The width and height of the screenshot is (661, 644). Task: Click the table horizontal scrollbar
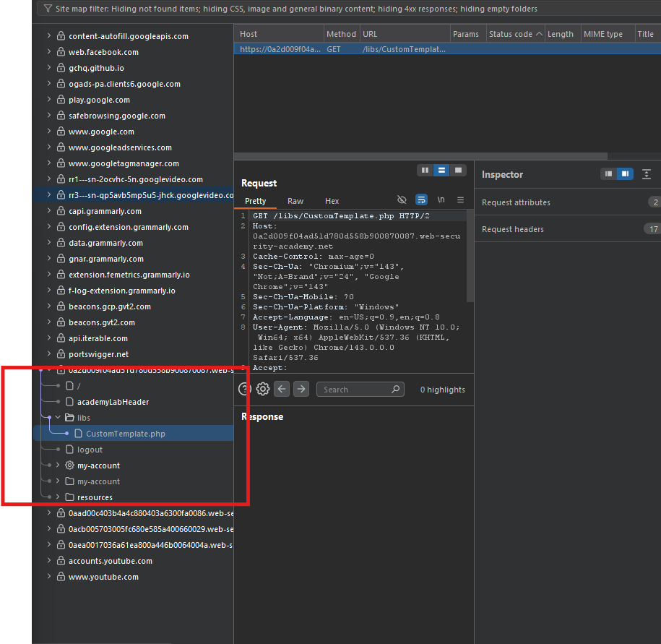(420, 156)
